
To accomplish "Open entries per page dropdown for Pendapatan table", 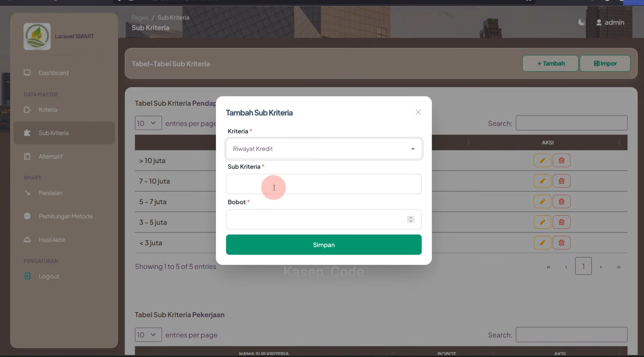I will coord(148,123).
